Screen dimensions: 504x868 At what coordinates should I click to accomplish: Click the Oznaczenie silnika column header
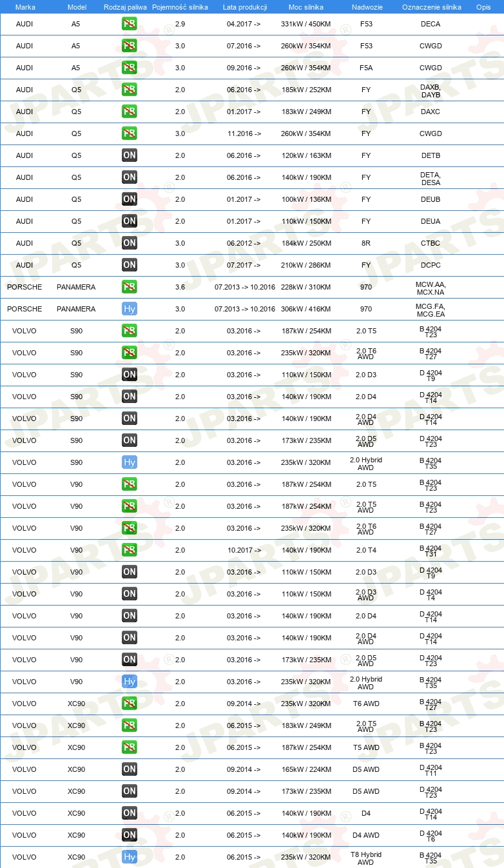point(431,6)
